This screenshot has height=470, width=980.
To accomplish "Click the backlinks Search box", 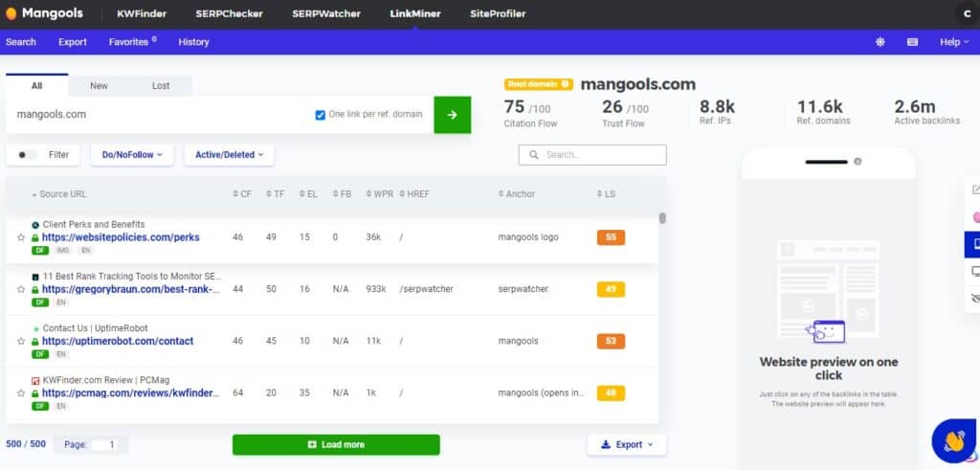I will click(592, 155).
